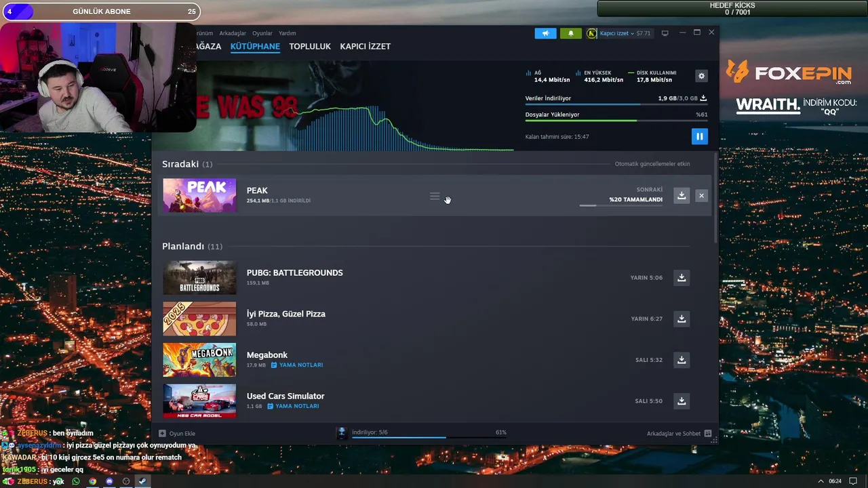Pause the current download

coord(699,136)
